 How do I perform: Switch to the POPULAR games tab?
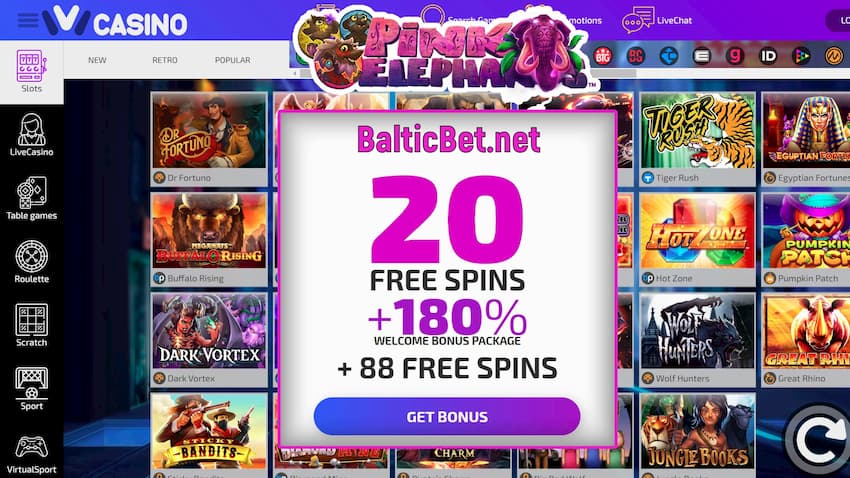click(x=233, y=60)
